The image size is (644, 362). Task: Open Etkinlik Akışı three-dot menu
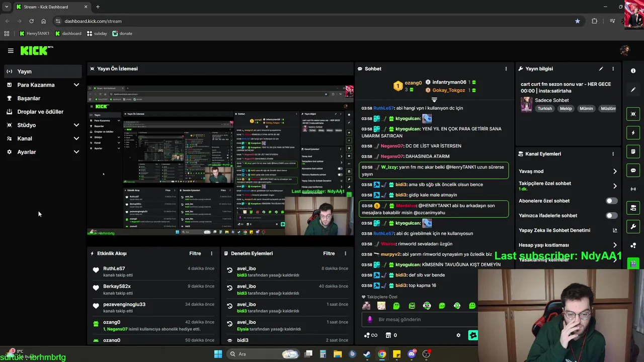coord(211,253)
